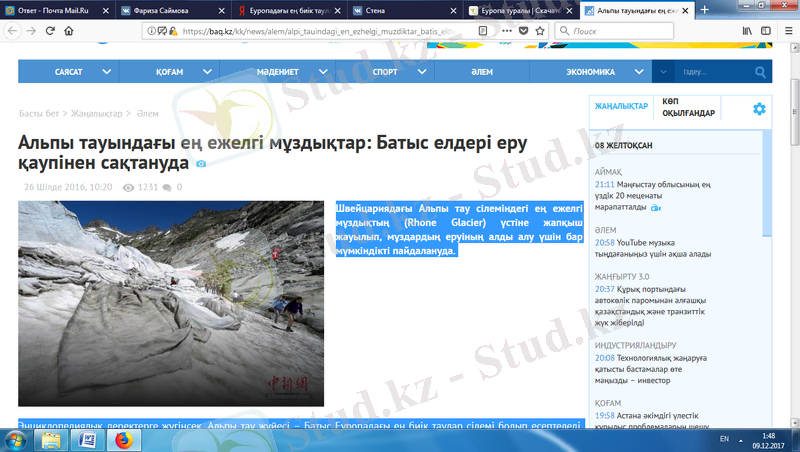The image size is (800, 452).
Task: Launch Firefox from the taskbar
Action: click(124, 439)
